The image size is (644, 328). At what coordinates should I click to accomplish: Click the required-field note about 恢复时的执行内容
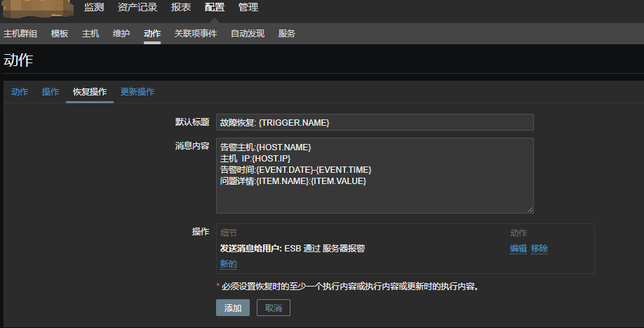coord(348,287)
